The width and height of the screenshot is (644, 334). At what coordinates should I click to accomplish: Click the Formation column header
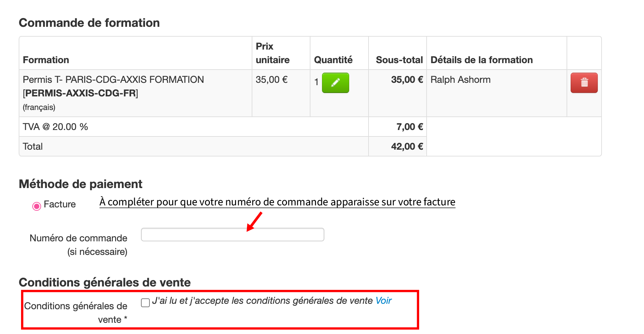click(x=46, y=60)
